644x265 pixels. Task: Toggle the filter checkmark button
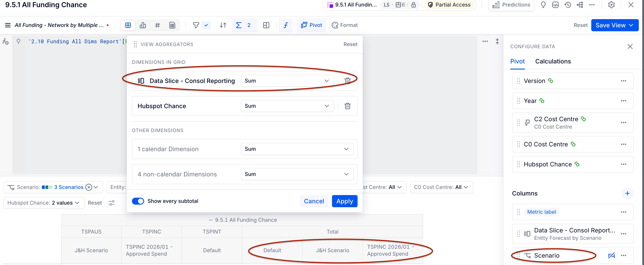(x=206, y=25)
